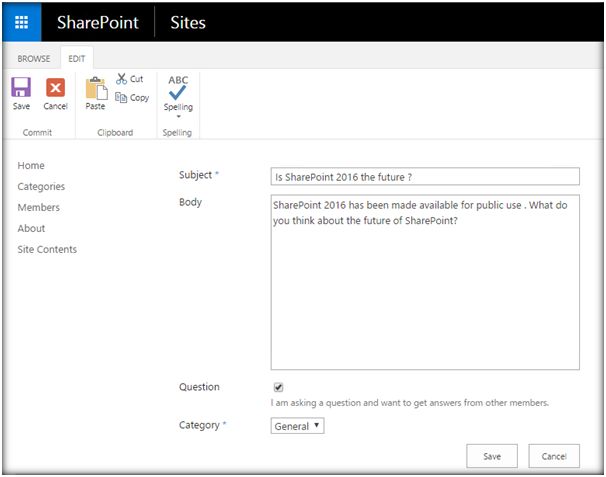Click into the Subject text field
Screen dimensions: 606x477
[425, 176]
